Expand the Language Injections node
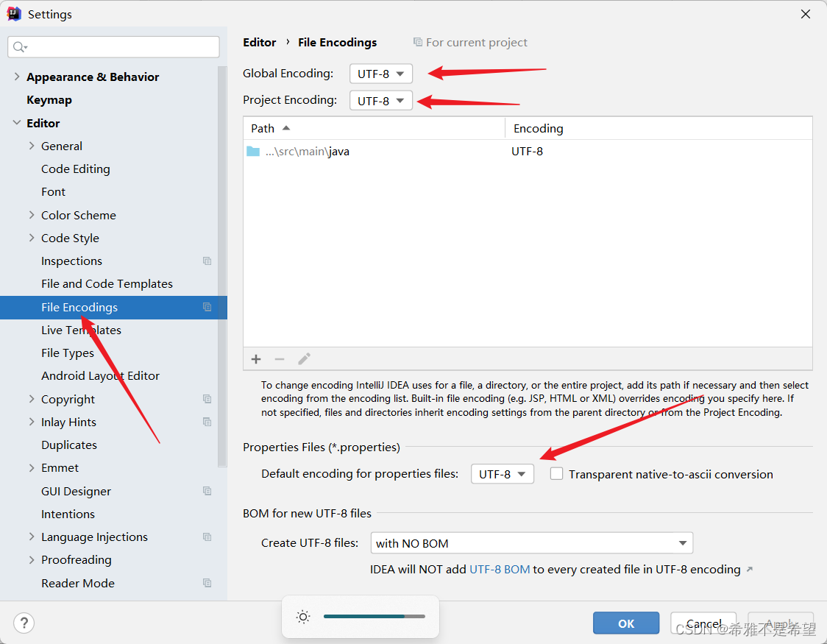Image resolution: width=827 pixels, height=644 pixels. coord(32,537)
